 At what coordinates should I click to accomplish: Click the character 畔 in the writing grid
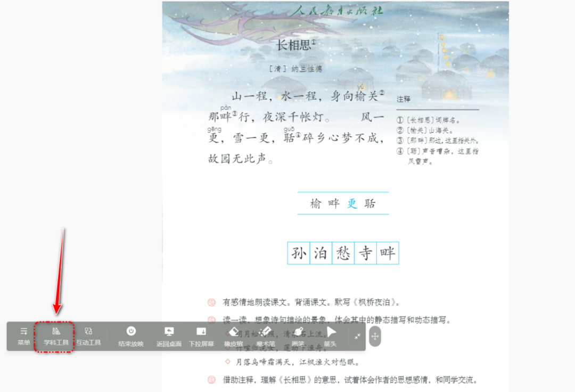pos(387,253)
